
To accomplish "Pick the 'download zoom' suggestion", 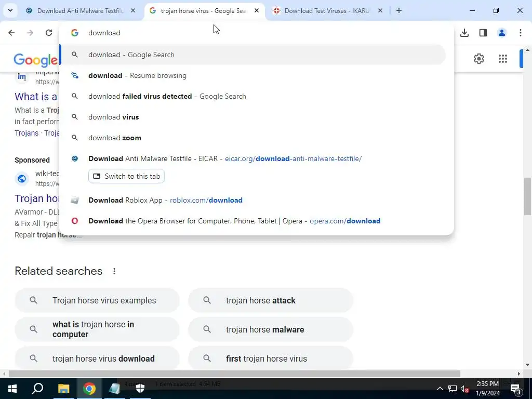I will (x=253, y=138).
